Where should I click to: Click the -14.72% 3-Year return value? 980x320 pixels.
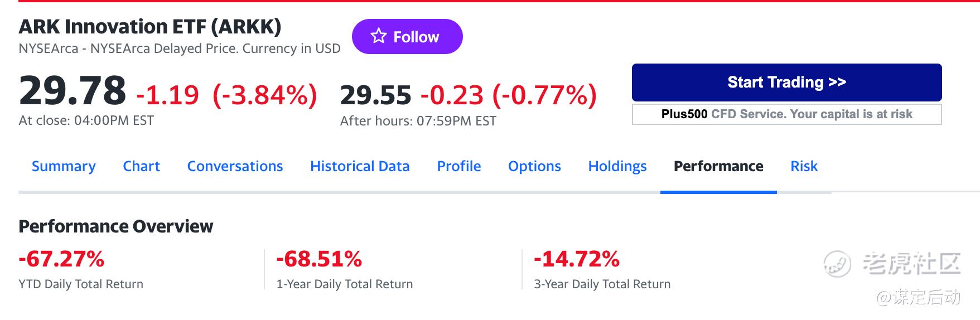point(577,259)
